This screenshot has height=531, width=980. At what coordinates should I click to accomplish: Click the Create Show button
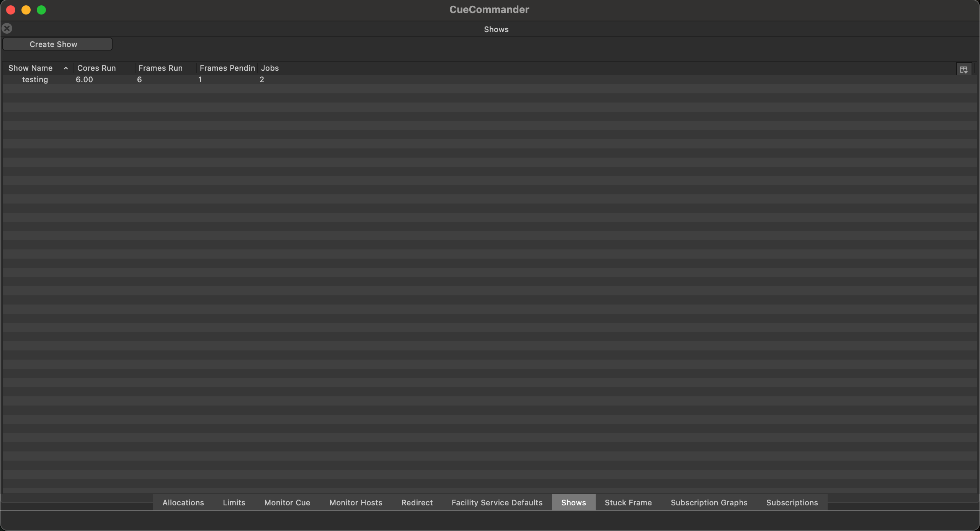(x=57, y=44)
